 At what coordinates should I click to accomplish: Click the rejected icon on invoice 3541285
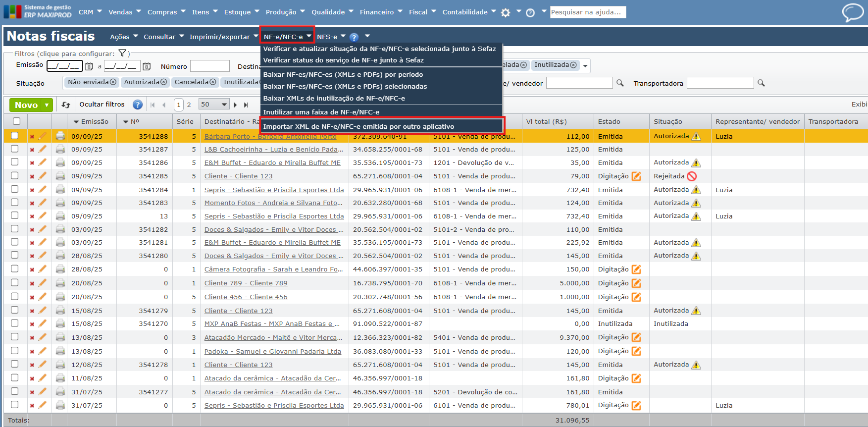point(692,176)
